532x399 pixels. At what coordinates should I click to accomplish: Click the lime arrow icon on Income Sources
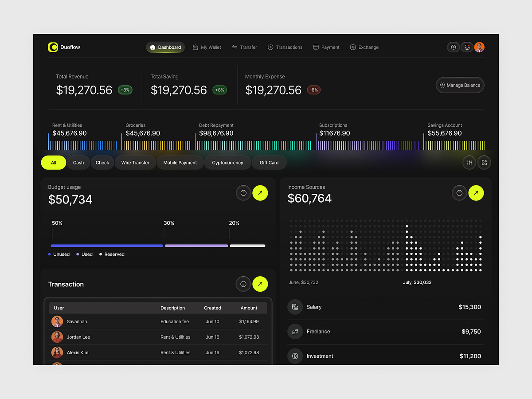[x=476, y=193]
